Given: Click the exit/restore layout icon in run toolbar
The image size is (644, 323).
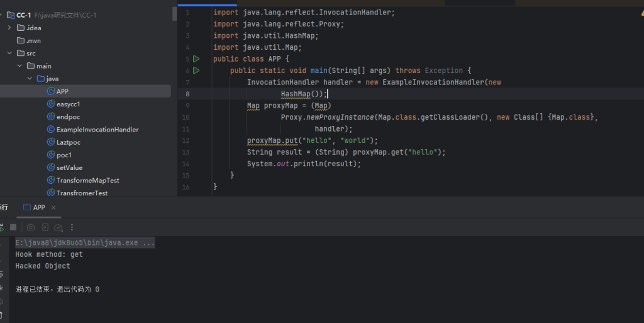Looking at the screenshot, I should [x=45, y=227].
